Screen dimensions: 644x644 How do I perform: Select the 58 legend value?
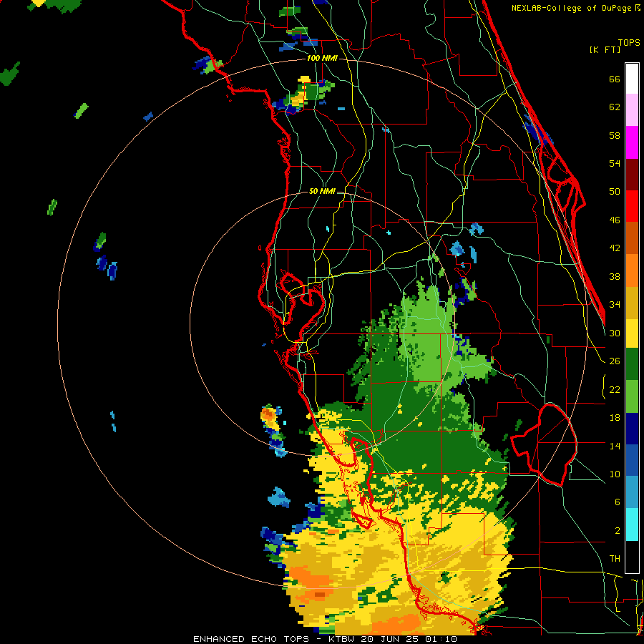[x=615, y=135]
